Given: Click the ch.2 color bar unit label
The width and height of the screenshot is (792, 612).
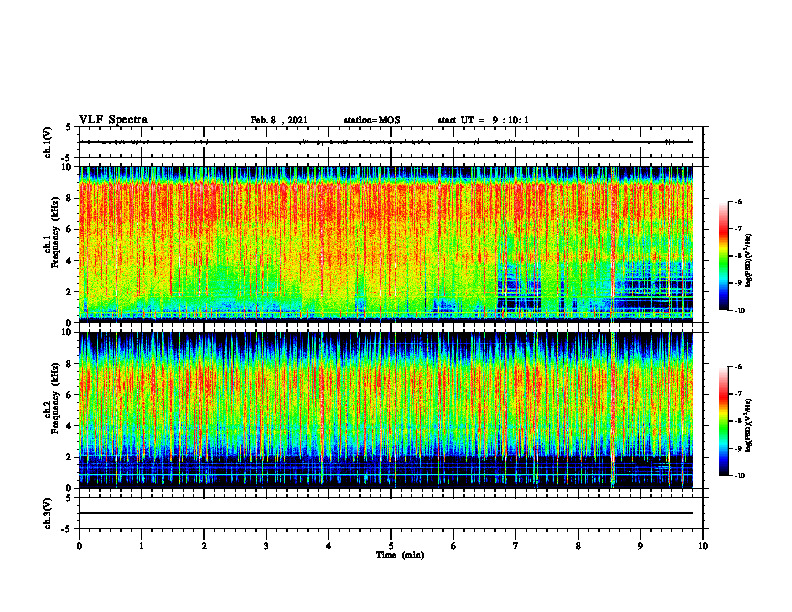Looking at the screenshot, I should (749, 425).
